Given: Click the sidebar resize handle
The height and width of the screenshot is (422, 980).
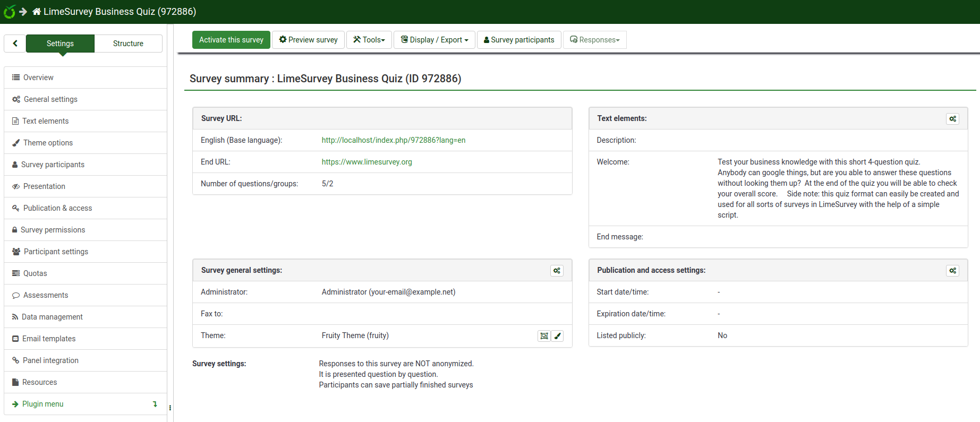Looking at the screenshot, I should click(x=170, y=408).
